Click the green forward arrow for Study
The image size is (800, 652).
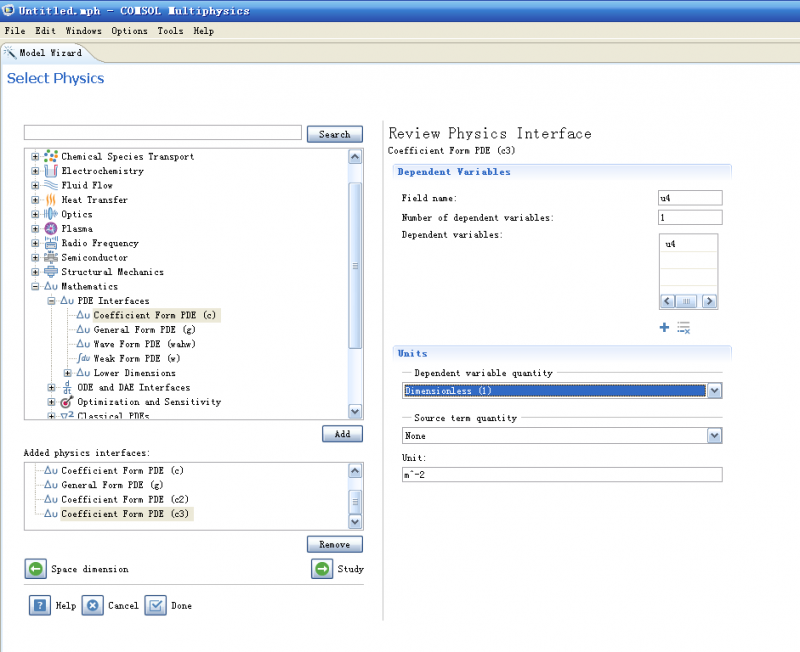pyautogui.click(x=322, y=568)
